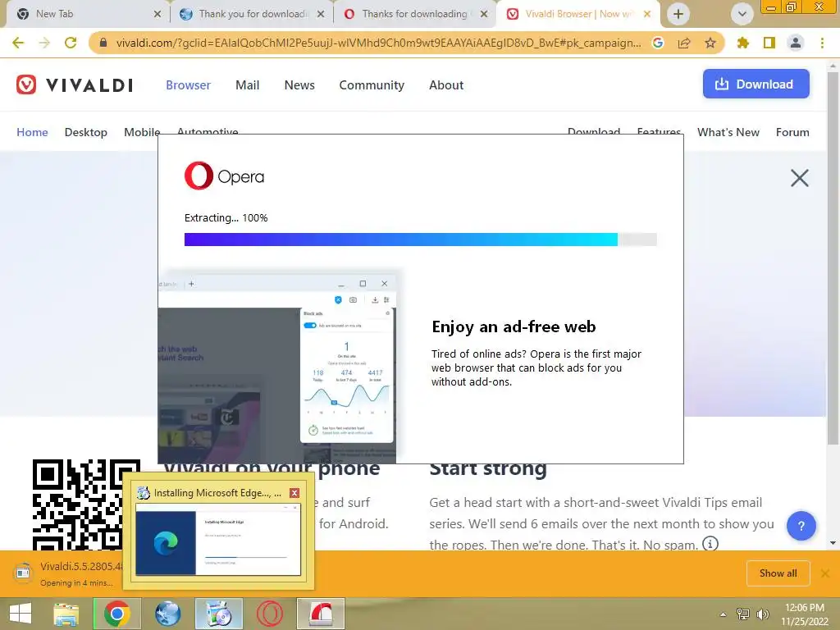Open Chrome profile avatar

pos(796,43)
